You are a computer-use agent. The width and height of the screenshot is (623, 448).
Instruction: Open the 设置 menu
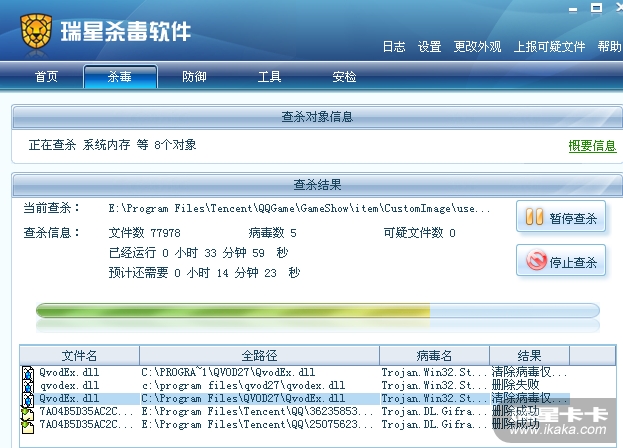coord(430,47)
